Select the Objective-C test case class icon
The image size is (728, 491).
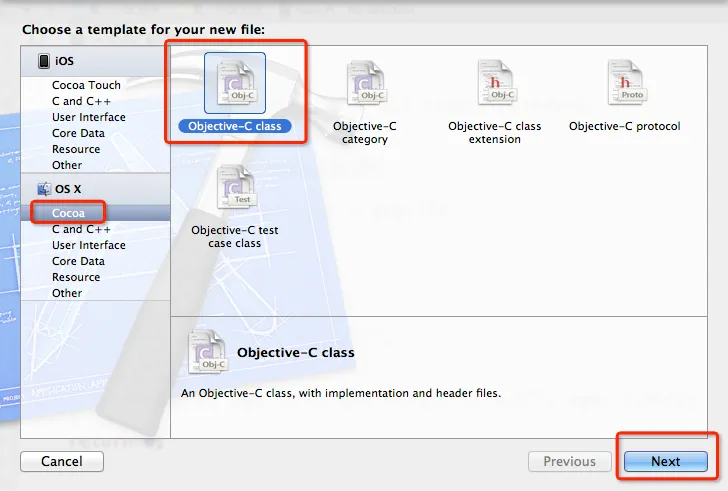[235, 187]
